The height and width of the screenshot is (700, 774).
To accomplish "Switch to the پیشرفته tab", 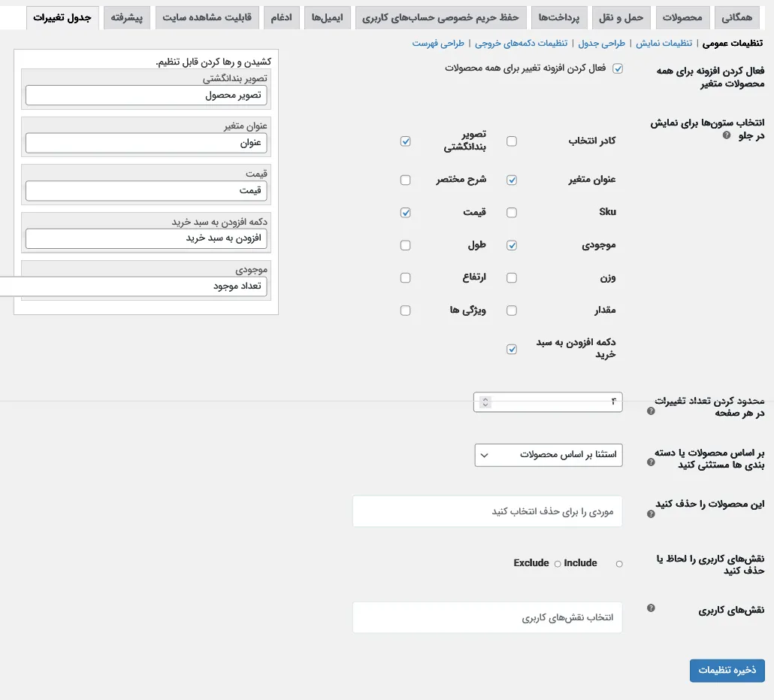I will [x=127, y=18].
